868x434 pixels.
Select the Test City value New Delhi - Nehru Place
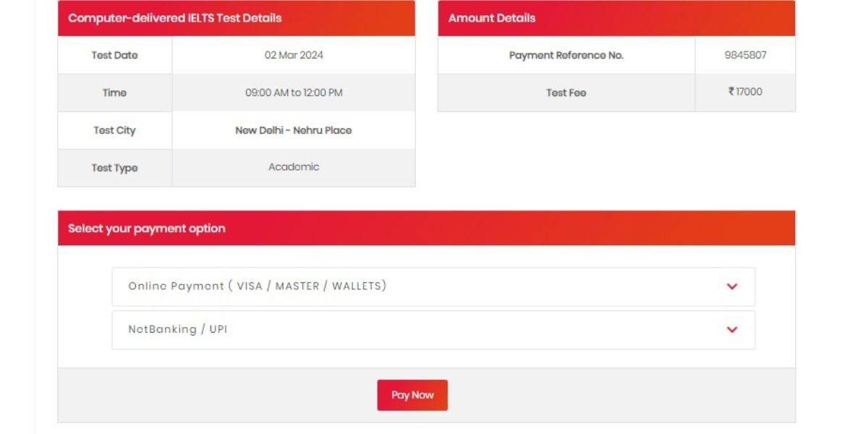(293, 130)
